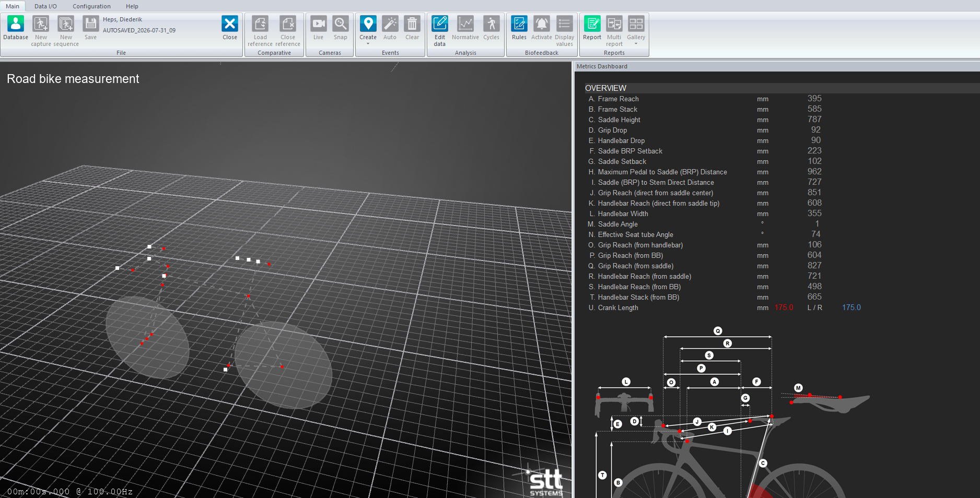Select the 'Saddle Height' metric row
The width and height of the screenshot is (980, 498).
coord(704,120)
